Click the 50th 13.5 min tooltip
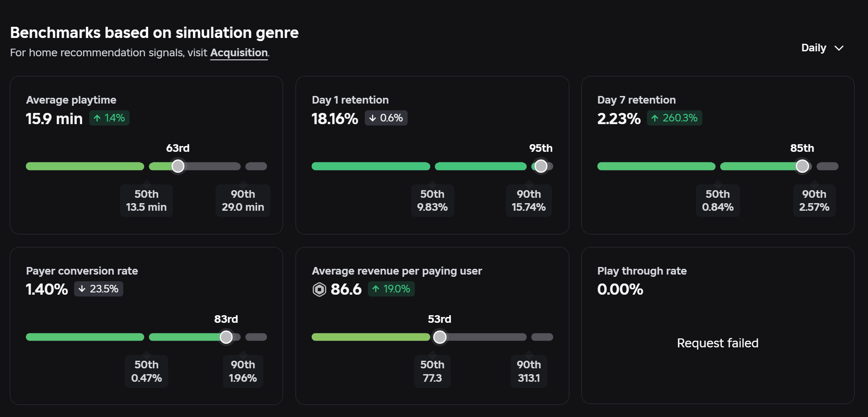 click(x=146, y=200)
